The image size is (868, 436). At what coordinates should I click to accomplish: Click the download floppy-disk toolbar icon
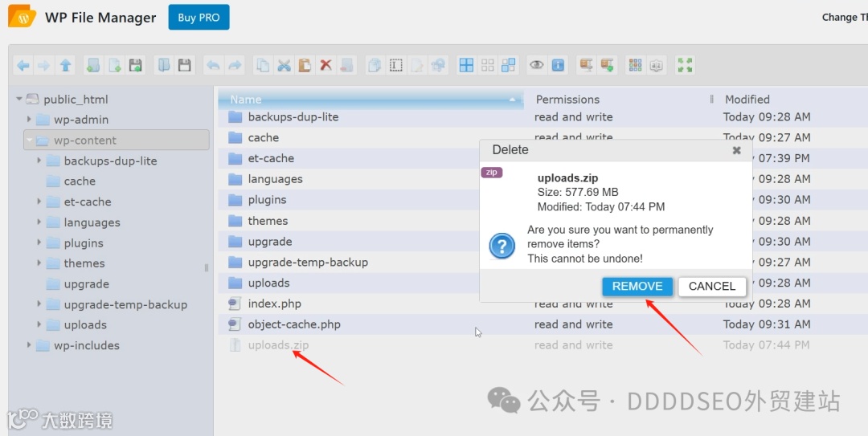184,65
